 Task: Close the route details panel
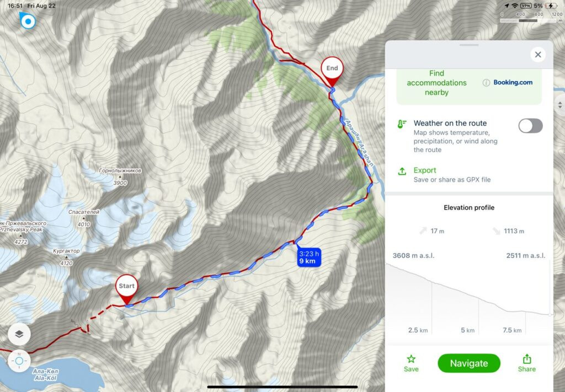coord(538,55)
